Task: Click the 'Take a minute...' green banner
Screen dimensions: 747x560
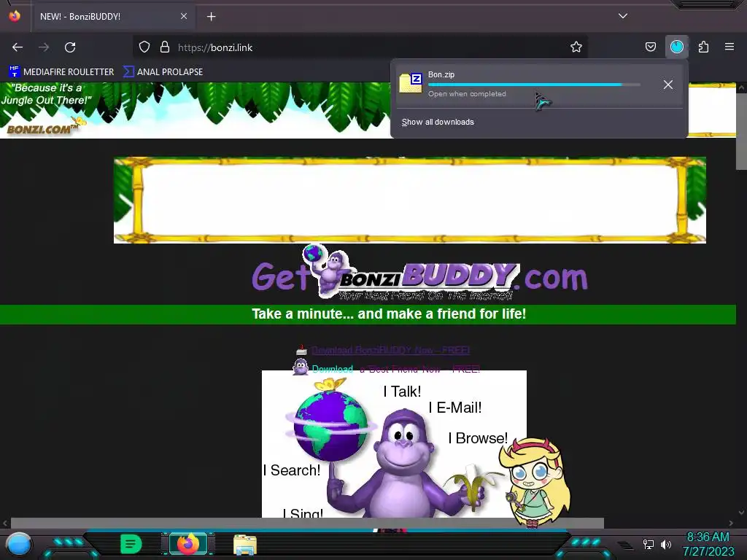Action: [368, 314]
